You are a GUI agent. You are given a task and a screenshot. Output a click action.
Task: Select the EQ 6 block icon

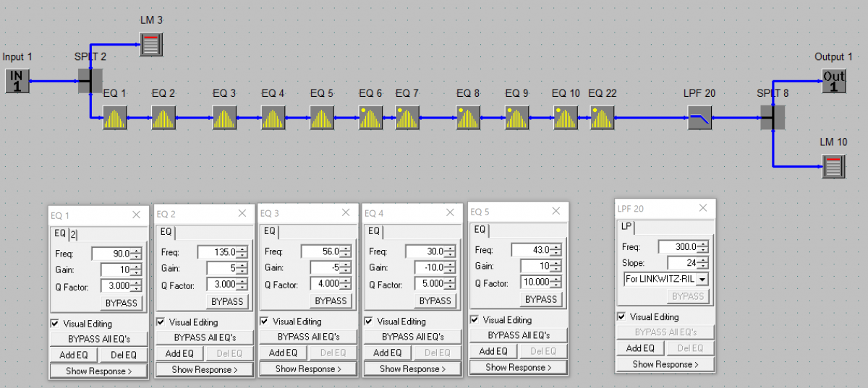[371, 118]
